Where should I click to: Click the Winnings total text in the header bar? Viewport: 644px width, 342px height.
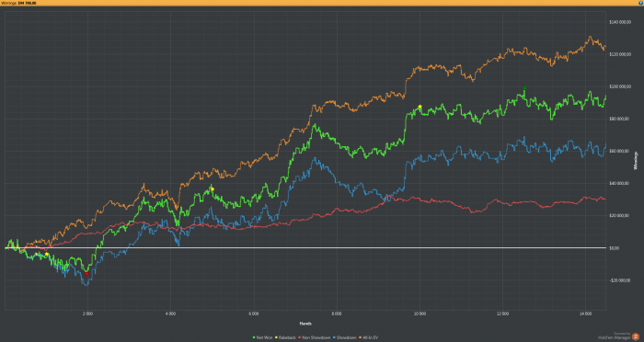18,3
